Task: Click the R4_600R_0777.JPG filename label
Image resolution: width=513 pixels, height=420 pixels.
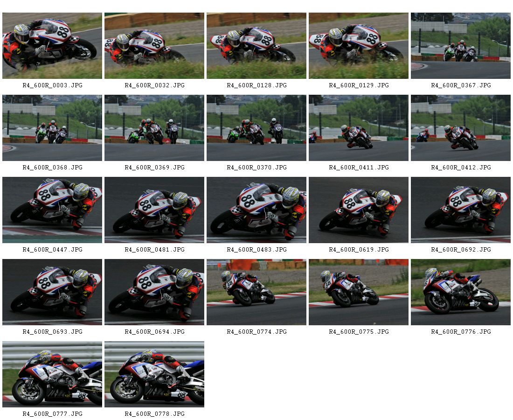Action: tap(52, 414)
